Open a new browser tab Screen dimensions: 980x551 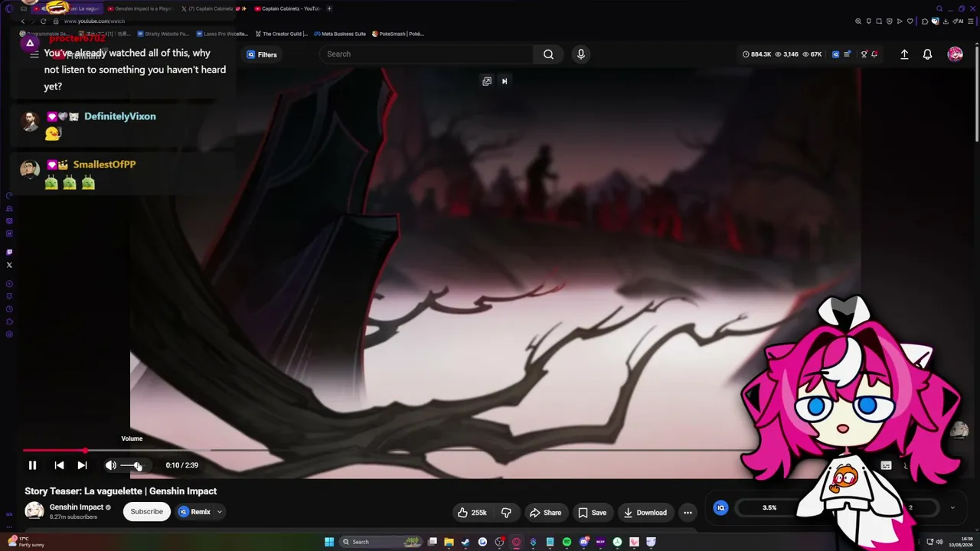tap(329, 8)
